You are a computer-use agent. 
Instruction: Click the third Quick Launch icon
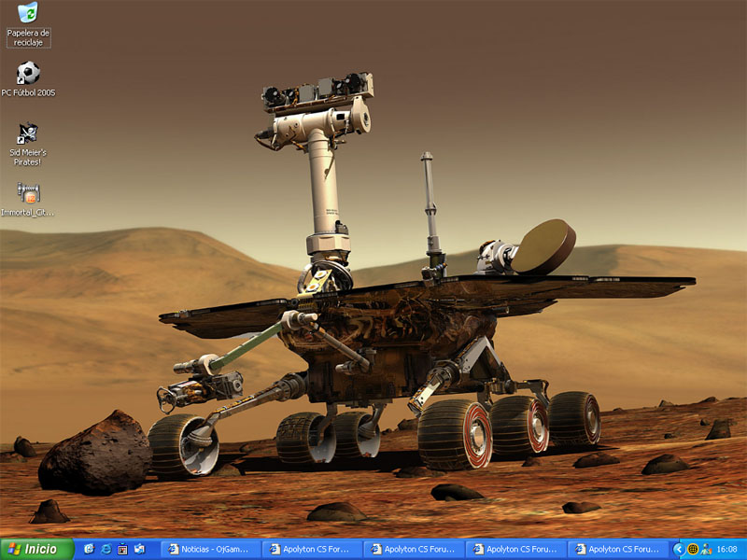pyautogui.click(x=122, y=549)
